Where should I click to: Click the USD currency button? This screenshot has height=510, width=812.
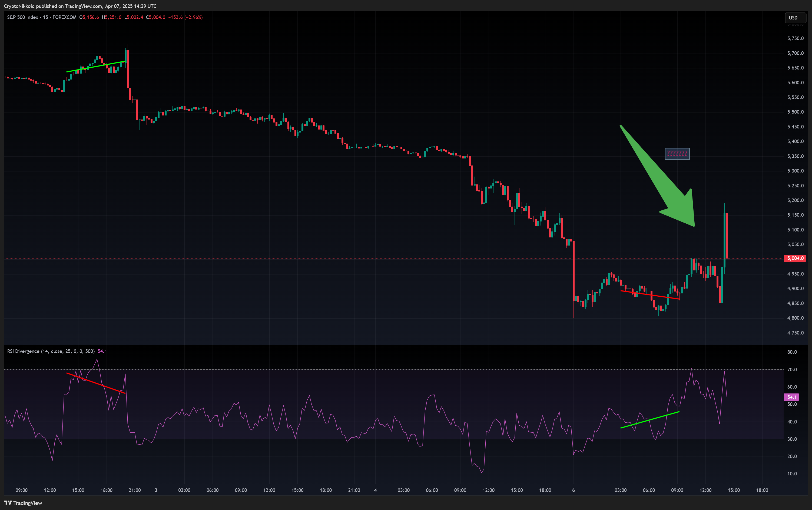click(796, 18)
